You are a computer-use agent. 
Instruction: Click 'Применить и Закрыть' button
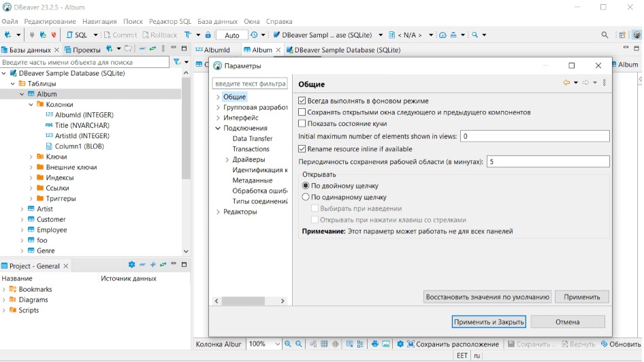click(489, 322)
